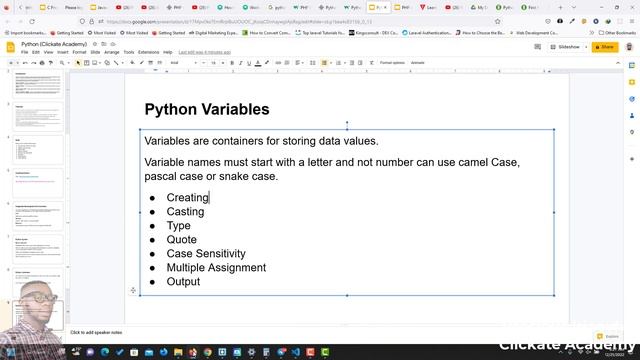640x360 pixels.
Task: Add a new slide with the plus button
Action: click(x=11, y=63)
